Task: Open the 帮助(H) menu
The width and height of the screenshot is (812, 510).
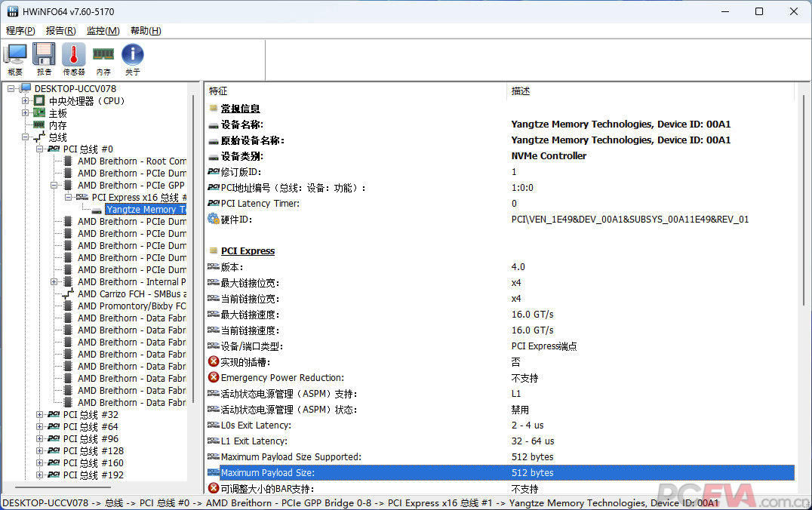Action: pyautogui.click(x=146, y=30)
